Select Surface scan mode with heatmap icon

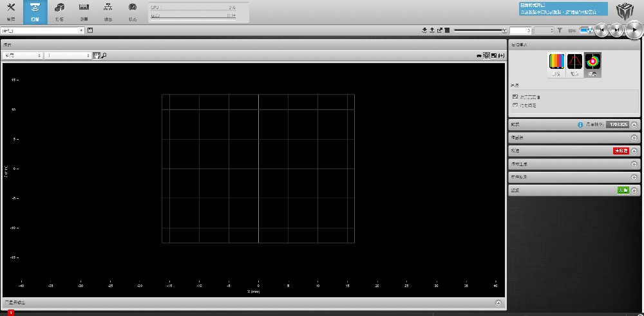point(592,65)
